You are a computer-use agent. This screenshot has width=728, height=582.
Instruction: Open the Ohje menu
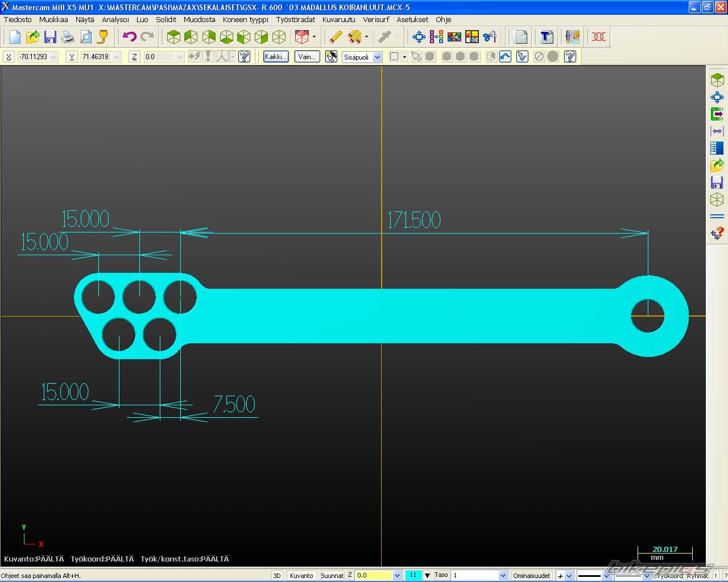[x=444, y=19]
